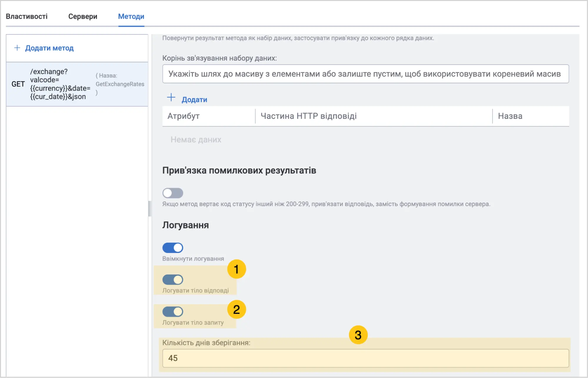
Task: Click the Додати метод link
Action: pos(49,48)
